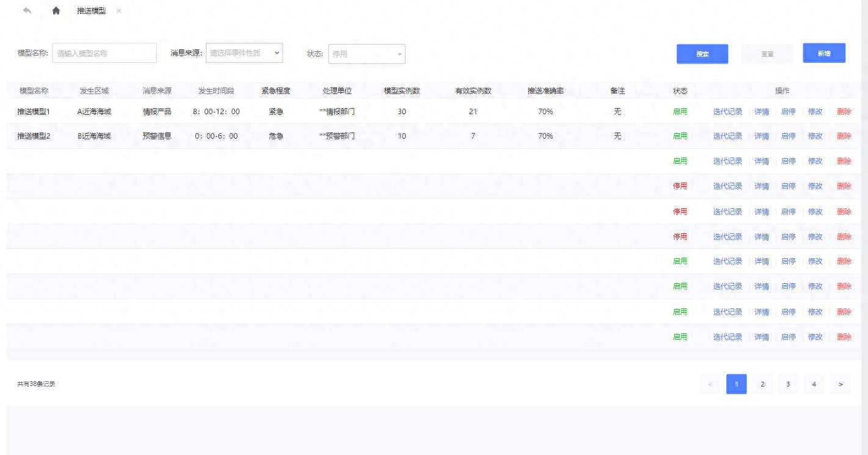Click the valid instance count 21

pyautogui.click(x=473, y=112)
